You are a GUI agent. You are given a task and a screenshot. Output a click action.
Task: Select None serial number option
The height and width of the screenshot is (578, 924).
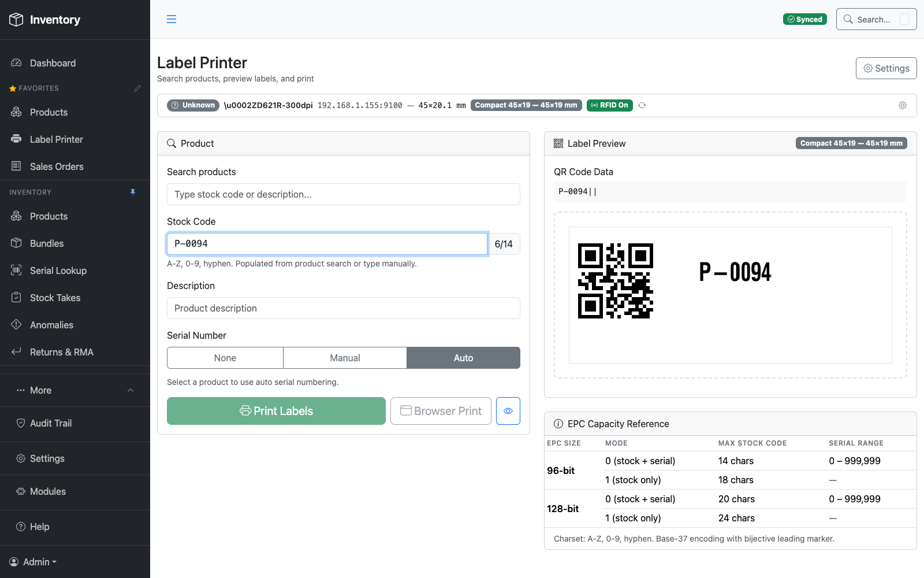[225, 358]
